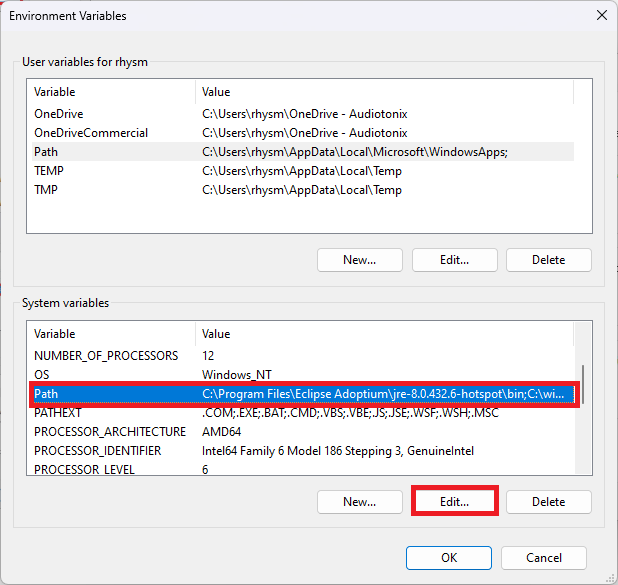Select the PATHEXT system variable
The image size is (618, 585).
[303, 413]
